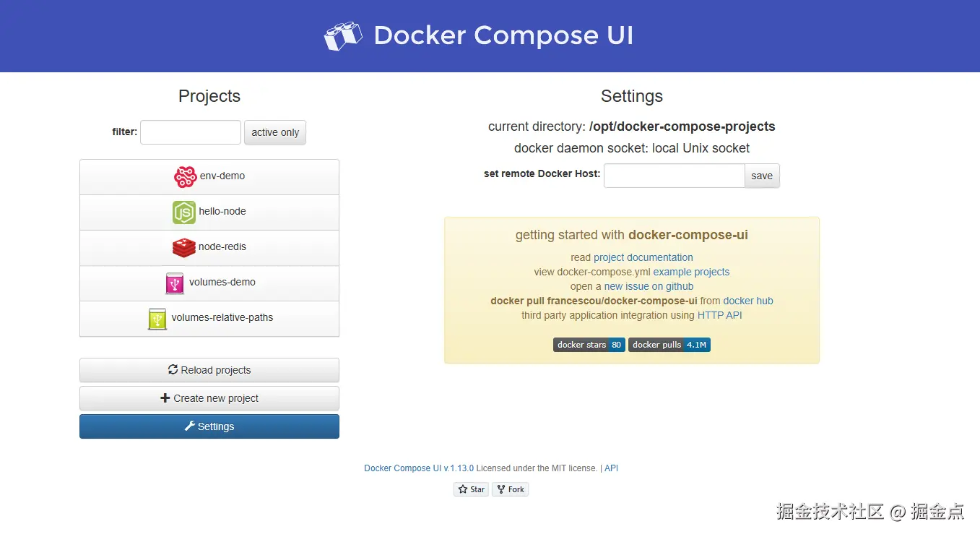Click the green volumes-relative-paths icon
Image resolution: width=980 pixels, height=537 pixels.
point(157,318)
